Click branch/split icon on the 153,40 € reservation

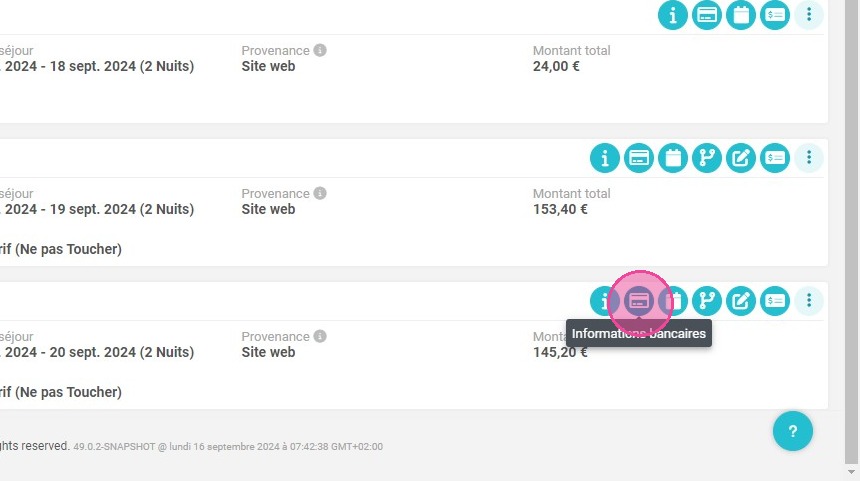tap(707, 158)
